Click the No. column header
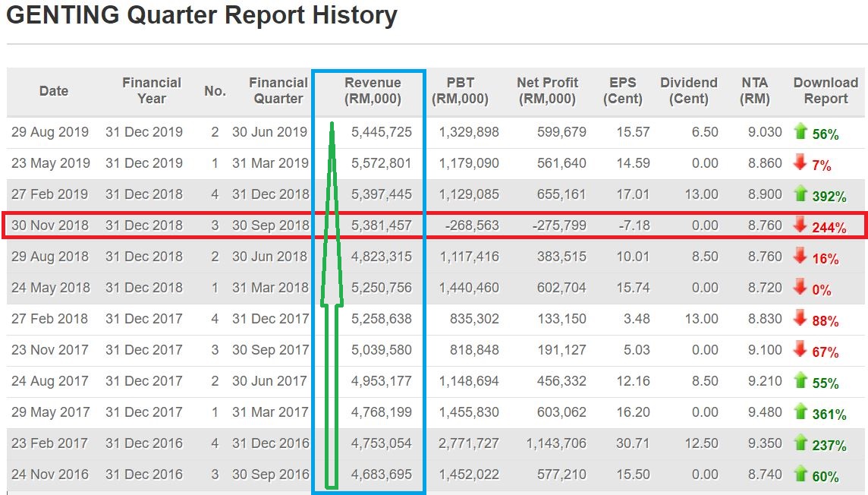Screen dimensions: 868x495 click(215, 91)
